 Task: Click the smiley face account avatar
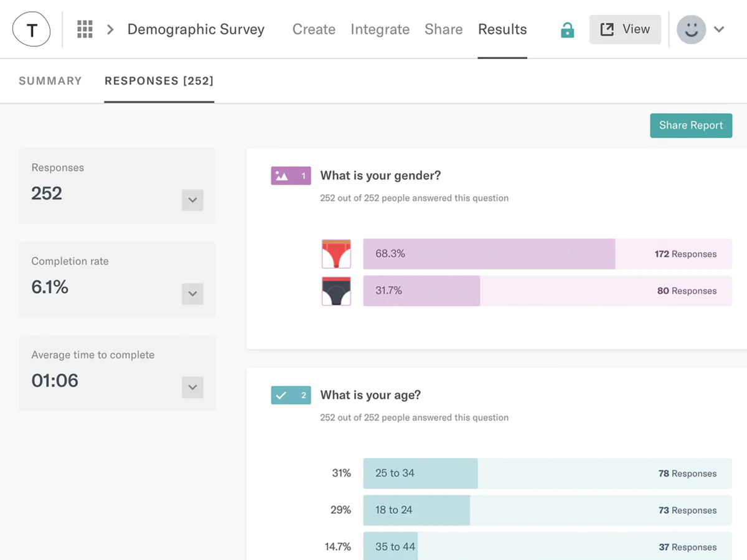691,29
